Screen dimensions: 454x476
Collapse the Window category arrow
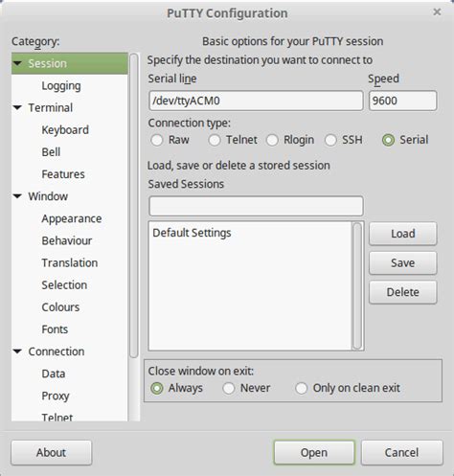(x=18, y=196)
